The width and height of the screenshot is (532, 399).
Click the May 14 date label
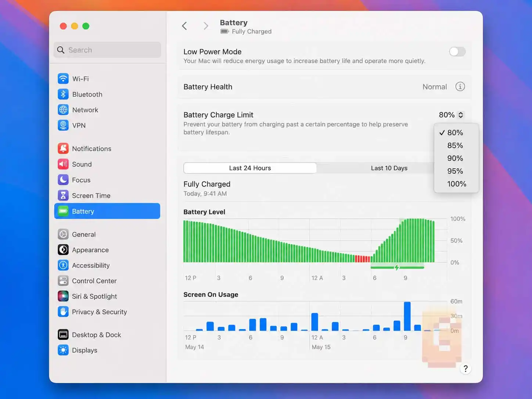pos(195,347)
